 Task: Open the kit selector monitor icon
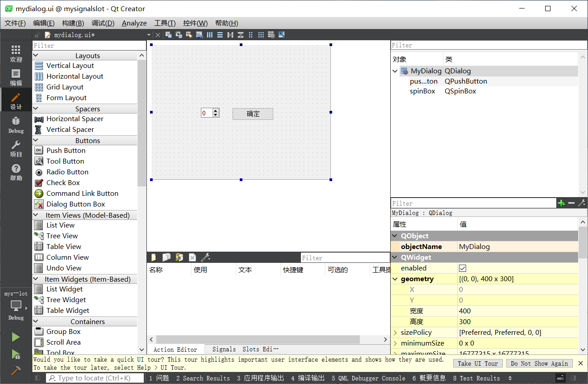pyautogui.click(x=16, y=306)
